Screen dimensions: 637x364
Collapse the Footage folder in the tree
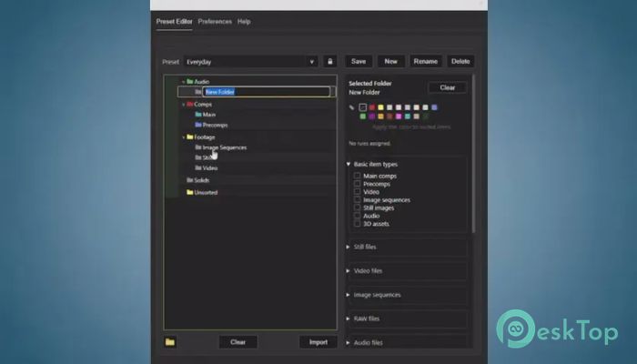click(x=183, y=137)
